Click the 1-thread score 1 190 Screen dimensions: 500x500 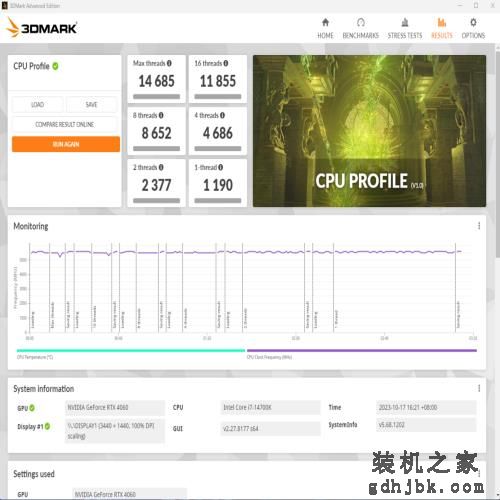[218, 185]
